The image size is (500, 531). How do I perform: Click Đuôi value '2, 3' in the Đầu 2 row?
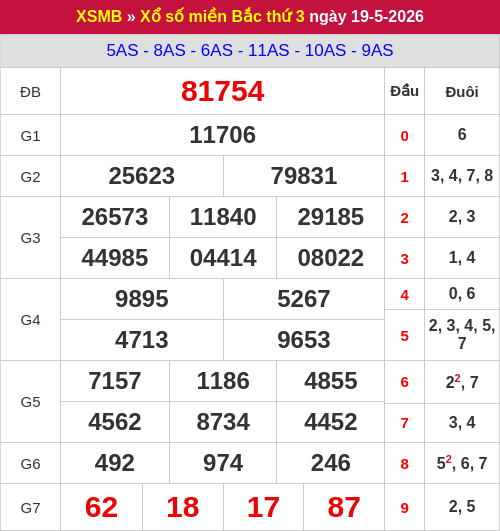462,217
